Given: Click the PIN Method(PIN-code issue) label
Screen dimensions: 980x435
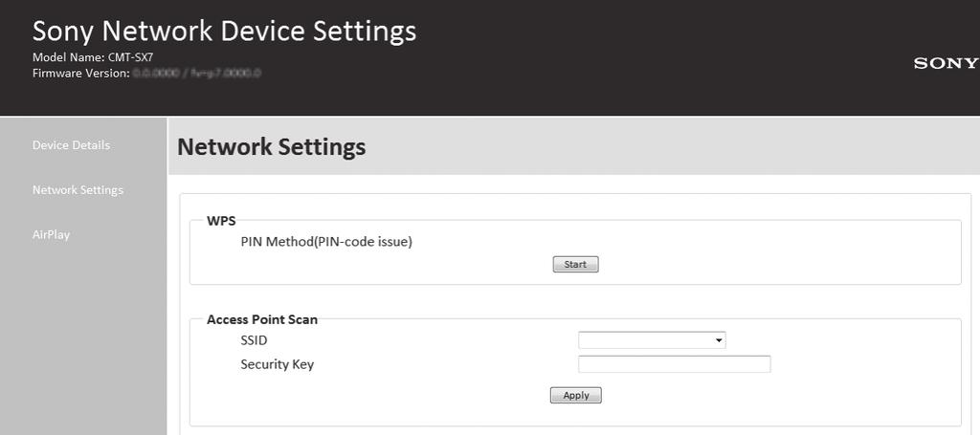Looking at the screenshot, I should pos(326,242).
